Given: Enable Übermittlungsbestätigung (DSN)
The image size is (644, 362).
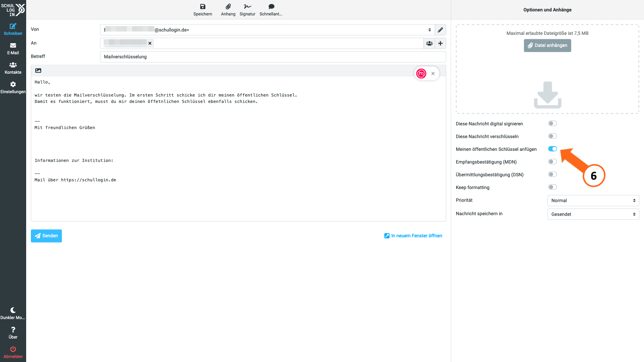Looking at the screenshot, I should (552, 174).
